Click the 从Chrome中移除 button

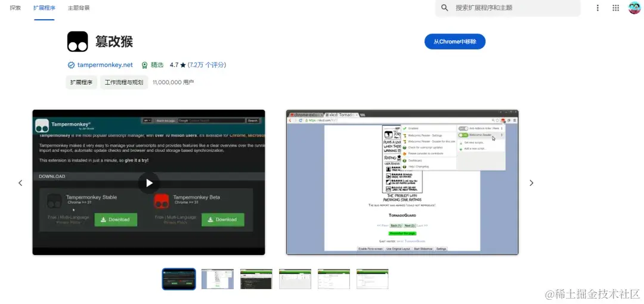[x=455, y=42]
